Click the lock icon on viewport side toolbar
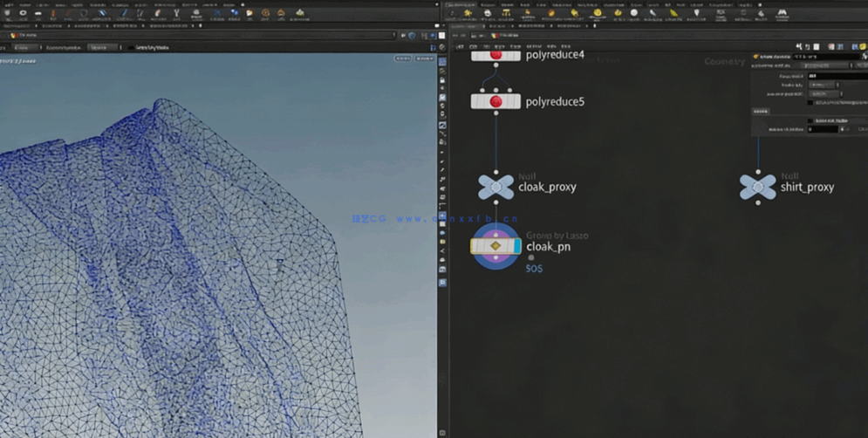Viewport: 868px width, 438px height. coord(443,80)
